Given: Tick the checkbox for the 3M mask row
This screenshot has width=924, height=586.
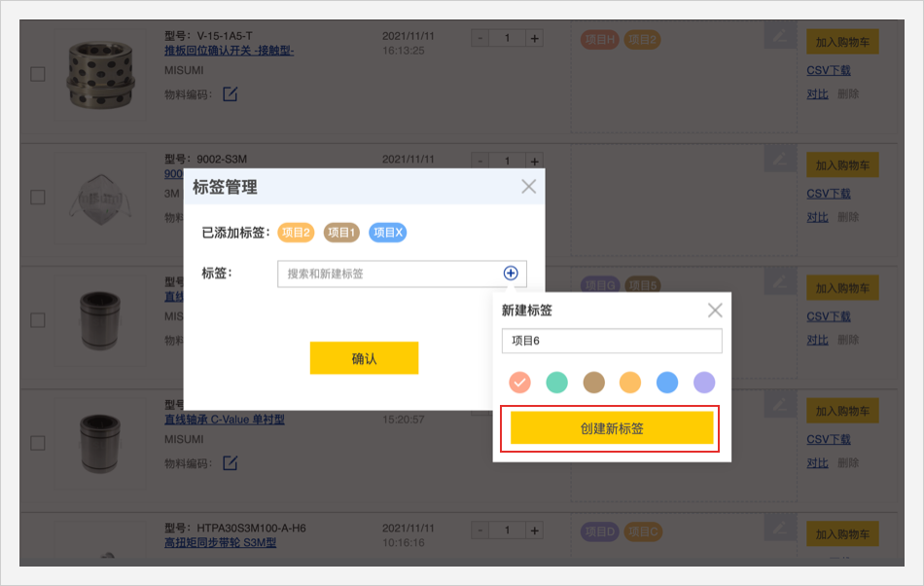Looking at the screenshot, I should [x=38, y=197].
